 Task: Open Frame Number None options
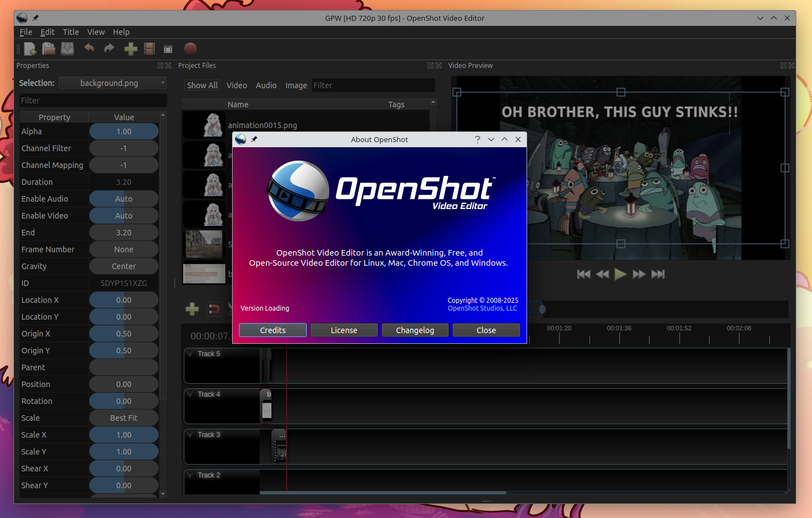pos(124,249)
